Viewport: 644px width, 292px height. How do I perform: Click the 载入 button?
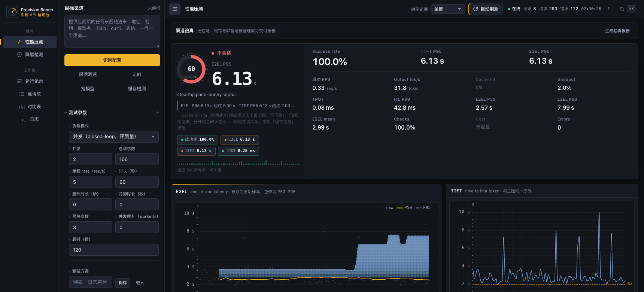[140, 283]
